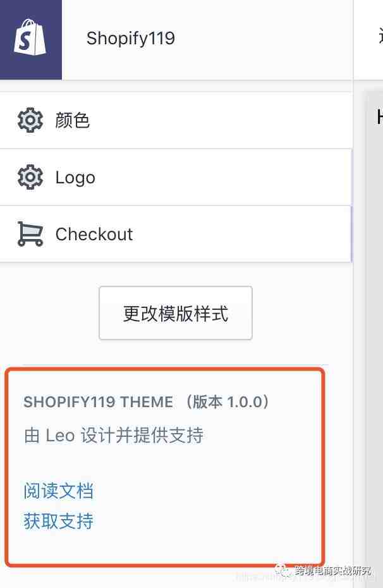The width and height of the screenshot is (383, 588).
Task: Click the 颜色 label text
Action: (x=72, y=120)
